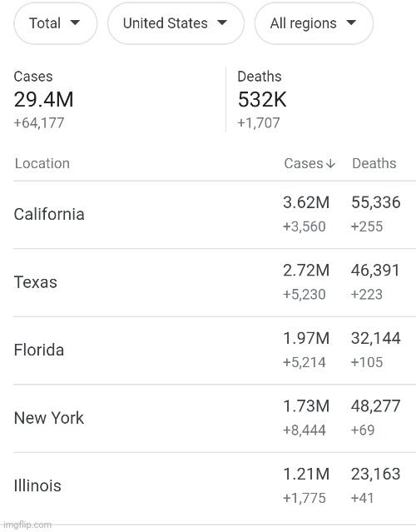Sort table by Cases column header
Viewport: 416px width, 532px height.
click(310, 163)
